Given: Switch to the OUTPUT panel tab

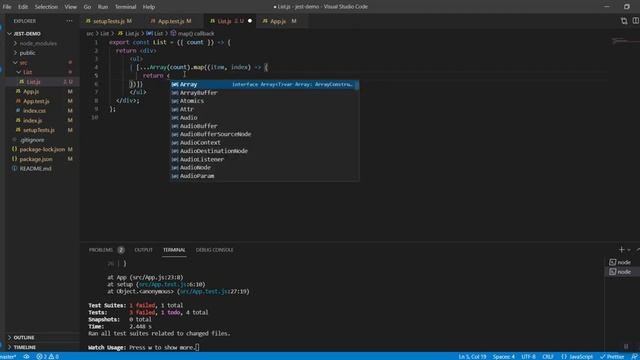Looking at the screenshot, I should point(143,250).
